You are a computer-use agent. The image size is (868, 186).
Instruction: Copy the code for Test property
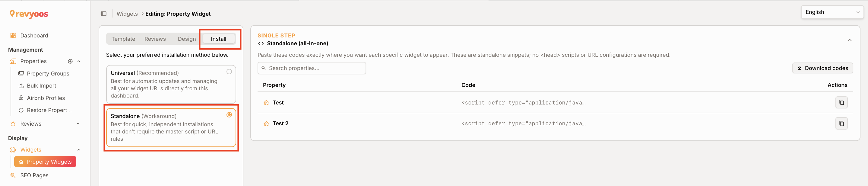(841, 102)
